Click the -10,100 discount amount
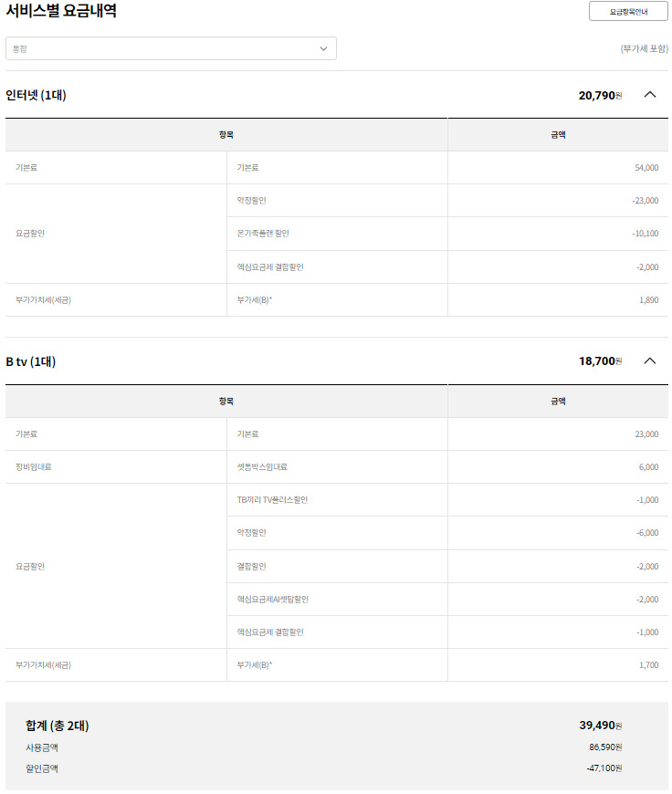 645,234
